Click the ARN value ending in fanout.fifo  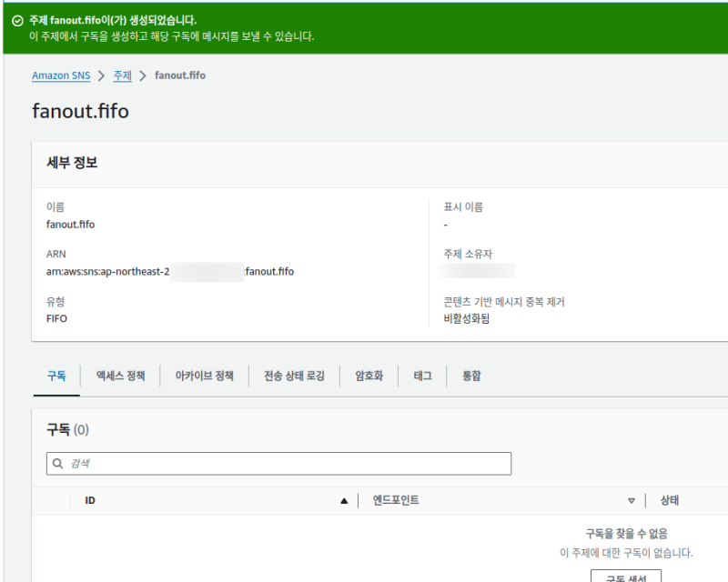tap(170, 272)
